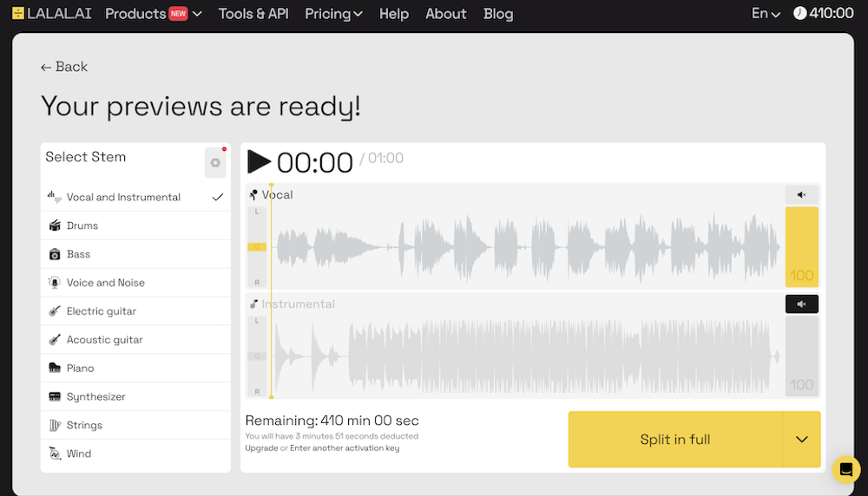Go to the Help page
868x496 pixels.
[x=393, y=13]
